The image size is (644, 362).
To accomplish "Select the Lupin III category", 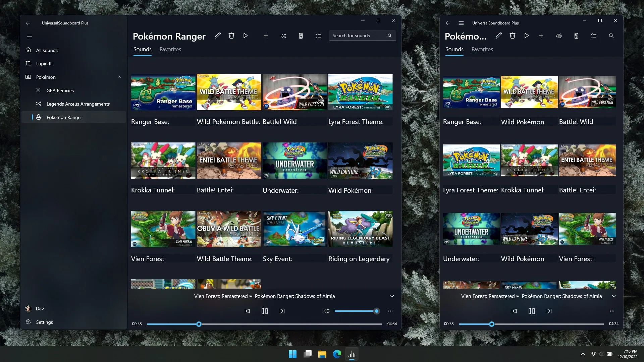I will click(74, 64).
